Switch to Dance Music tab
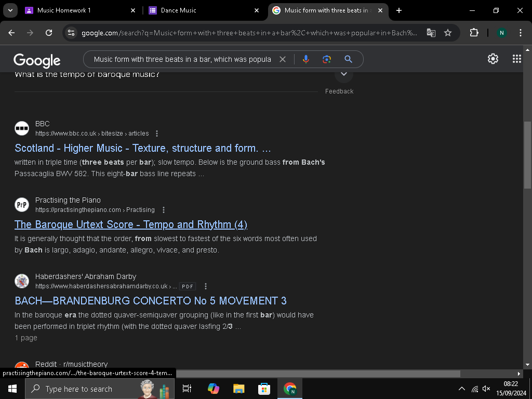This screenshot has height=399, width=532. point(203,10)
